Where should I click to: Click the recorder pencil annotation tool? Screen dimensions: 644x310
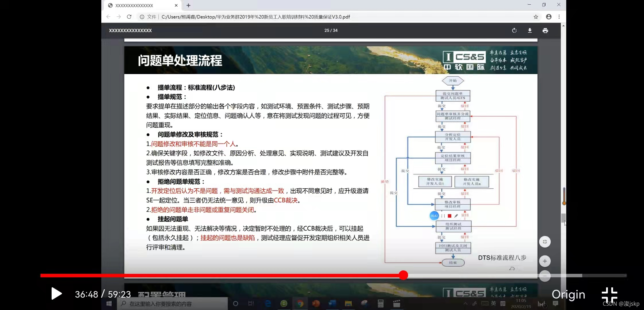pos(456,216)
